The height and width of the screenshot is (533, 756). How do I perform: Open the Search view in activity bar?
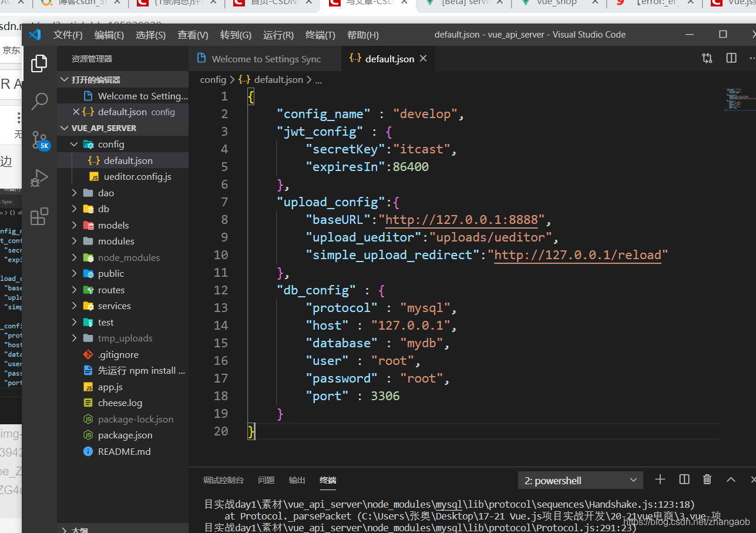39,101
